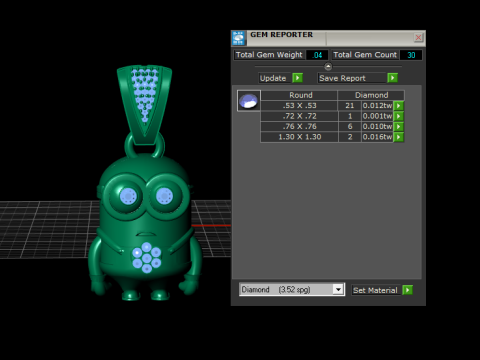Viewport: 480px width, 360px height.
Task: Click the Round column header
Action: [299, 95]
